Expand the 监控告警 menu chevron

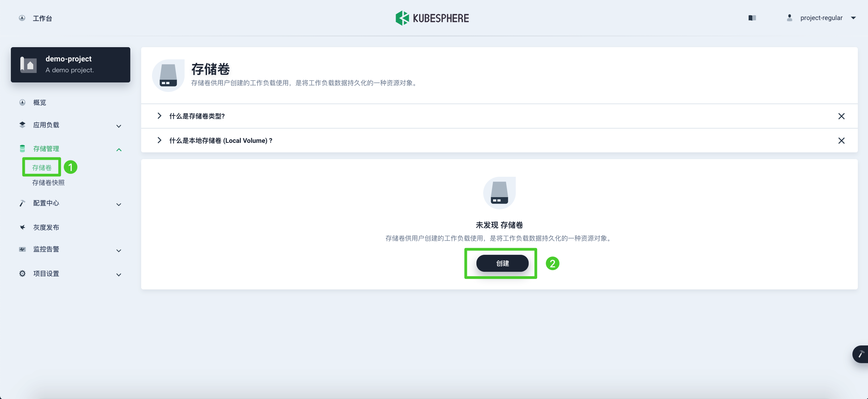click(119, 250)
